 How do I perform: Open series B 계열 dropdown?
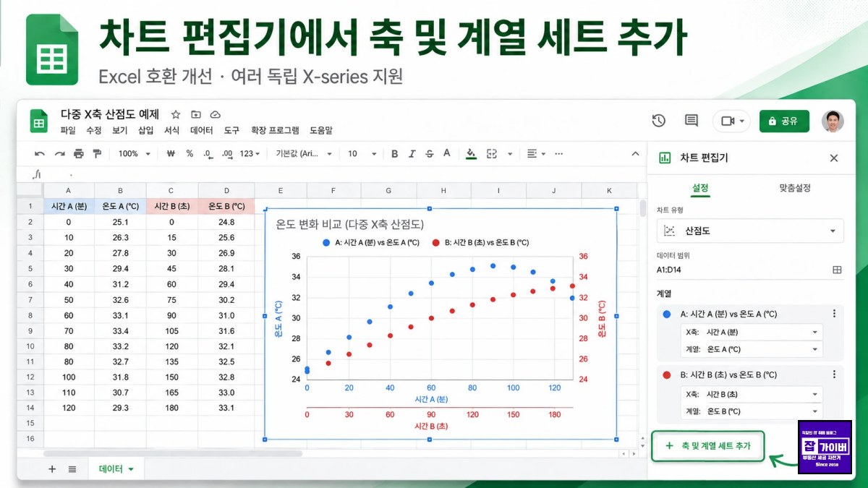(x=752, y=411)
